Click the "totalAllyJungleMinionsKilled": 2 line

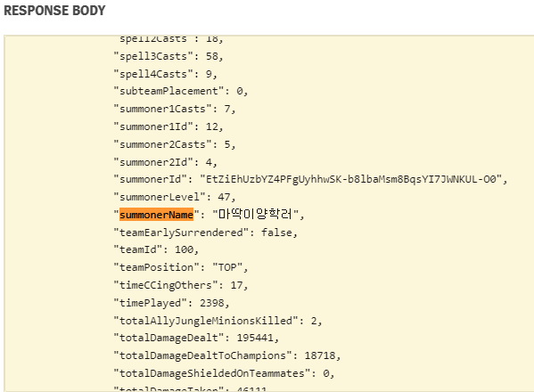tap(218, 321)
